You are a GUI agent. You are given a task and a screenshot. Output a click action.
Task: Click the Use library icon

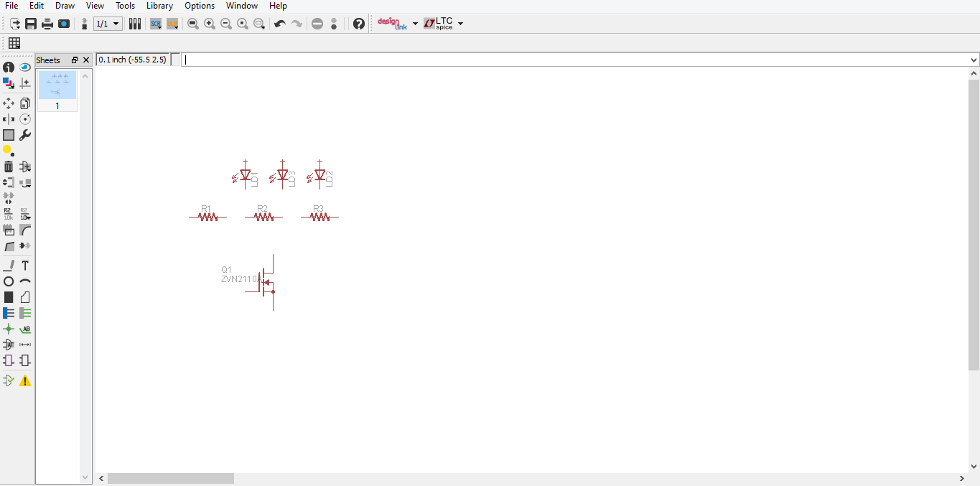(x=135, y=24)
